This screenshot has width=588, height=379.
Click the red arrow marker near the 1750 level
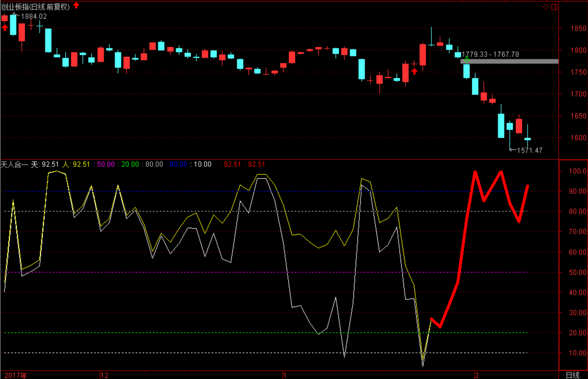(414, 71)
